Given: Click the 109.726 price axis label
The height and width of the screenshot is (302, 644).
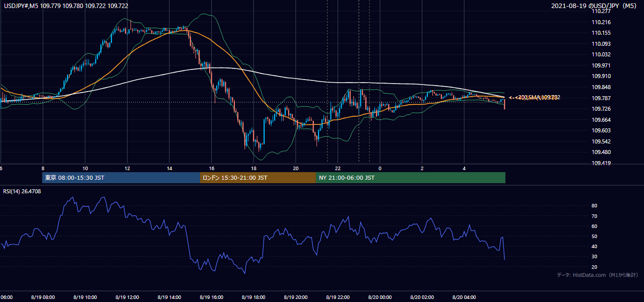Looking at the screenshot, I should [x=601, y=109].
